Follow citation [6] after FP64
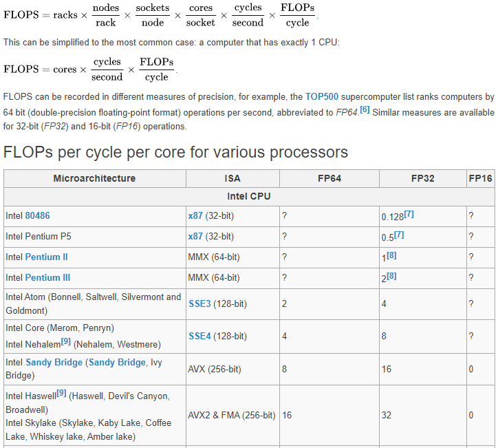Viewport: 498px width, 448px height. (365, 110)
